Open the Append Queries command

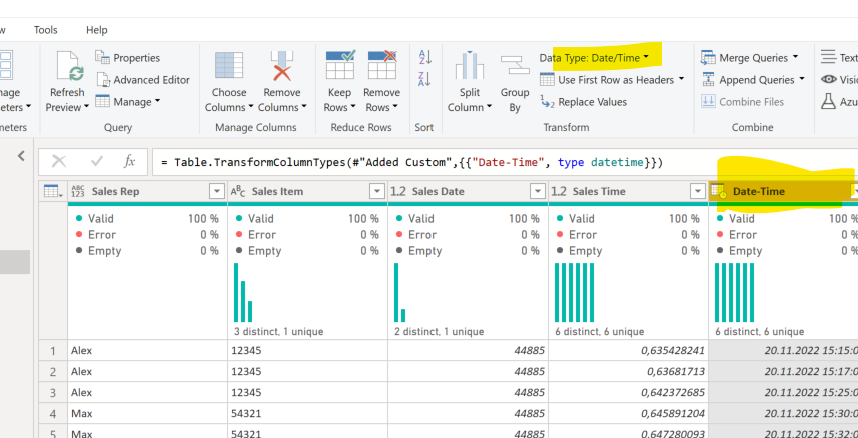click(x=753, y=80)
